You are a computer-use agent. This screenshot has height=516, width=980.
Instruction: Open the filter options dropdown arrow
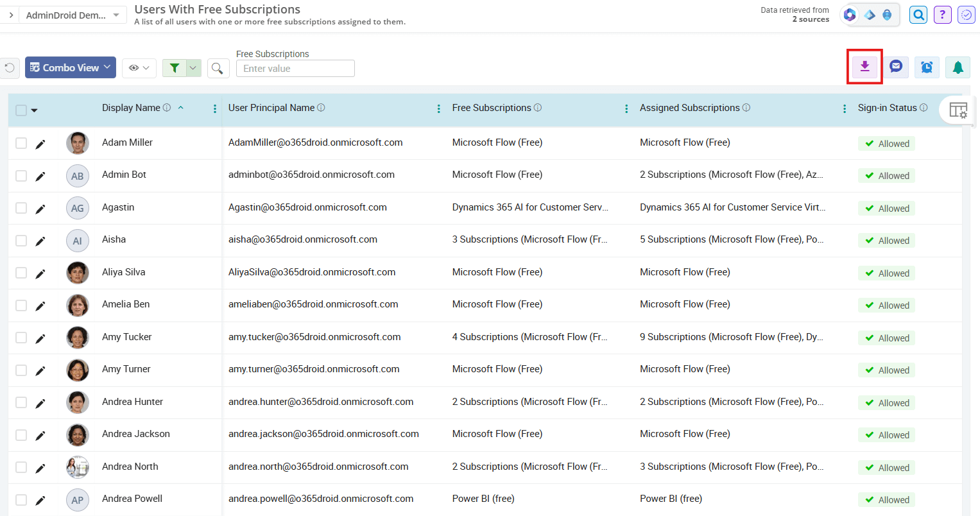coord(192,67)
